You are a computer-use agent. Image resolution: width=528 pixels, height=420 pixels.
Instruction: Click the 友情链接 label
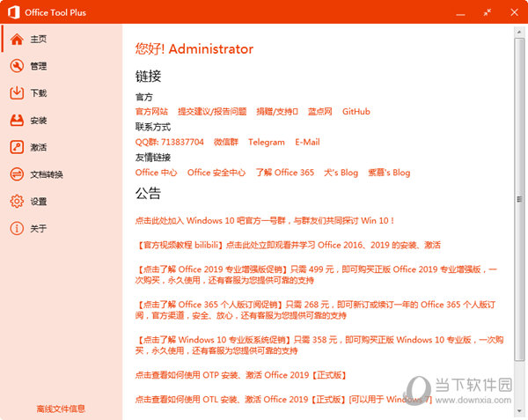tap(153, 158)
